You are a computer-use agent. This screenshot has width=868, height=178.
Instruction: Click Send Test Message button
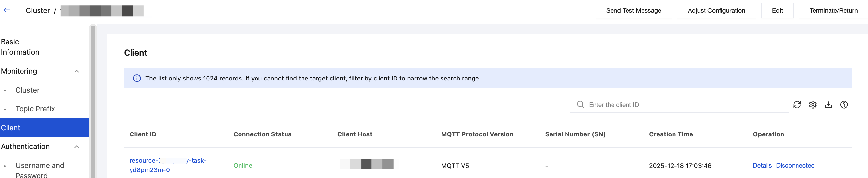tap(633, 11)
